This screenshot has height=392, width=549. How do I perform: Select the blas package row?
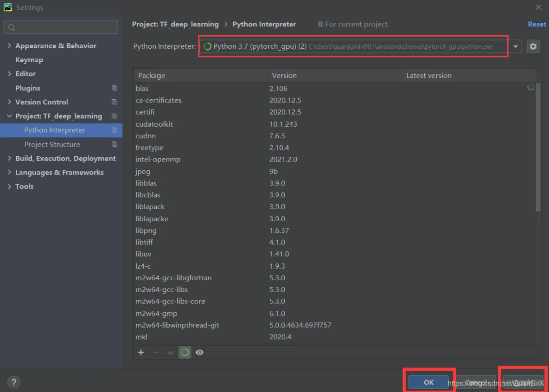coord(334,89)
